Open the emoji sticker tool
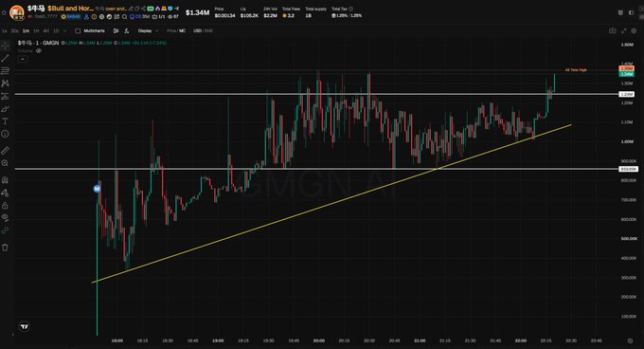The image size is (644, 349). point(5,134)
